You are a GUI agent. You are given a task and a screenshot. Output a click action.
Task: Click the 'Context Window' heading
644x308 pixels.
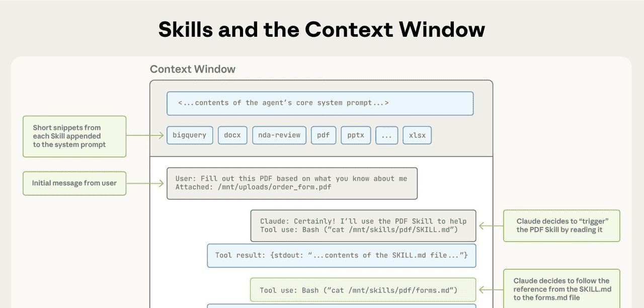point(193,69)
